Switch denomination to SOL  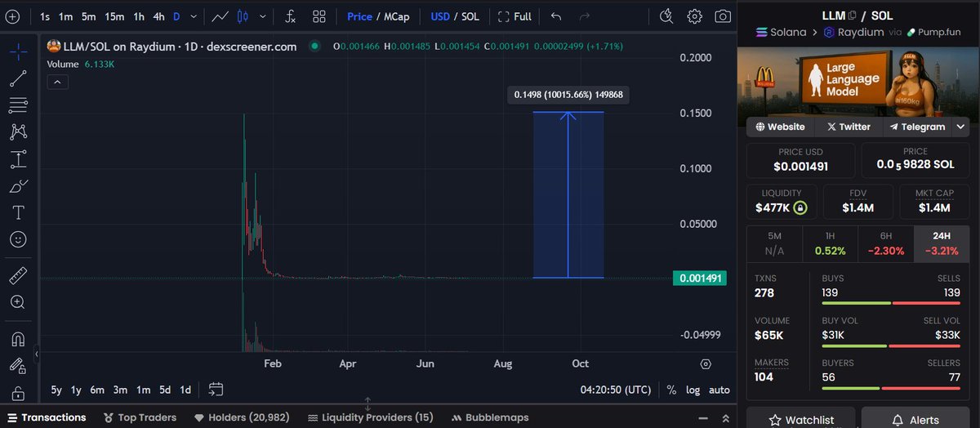(470, 16)
